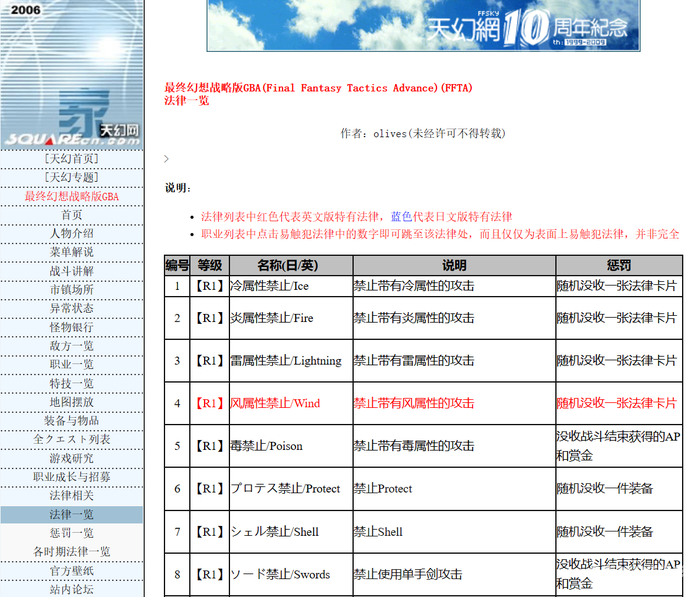Open 法律相关 sidebar item
700x597 pixels.
pyautogui.click(x=71, y=495)
